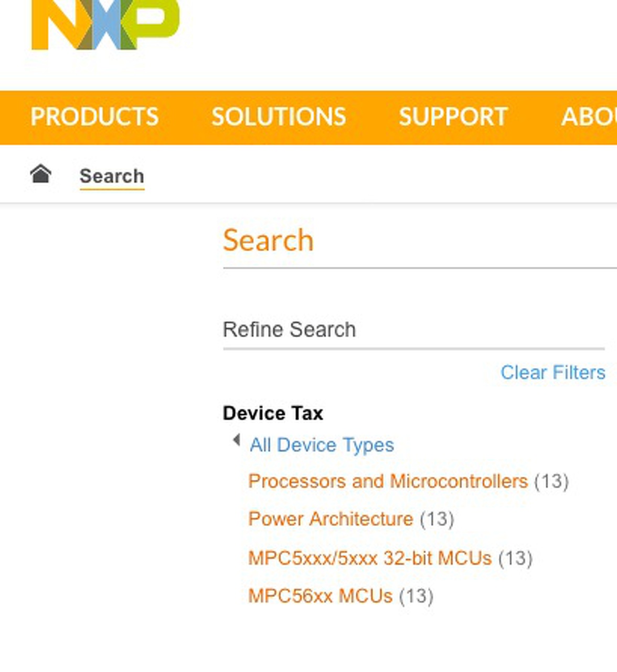Go to the home page icon
617x672 pixels.
pos(40,174)
